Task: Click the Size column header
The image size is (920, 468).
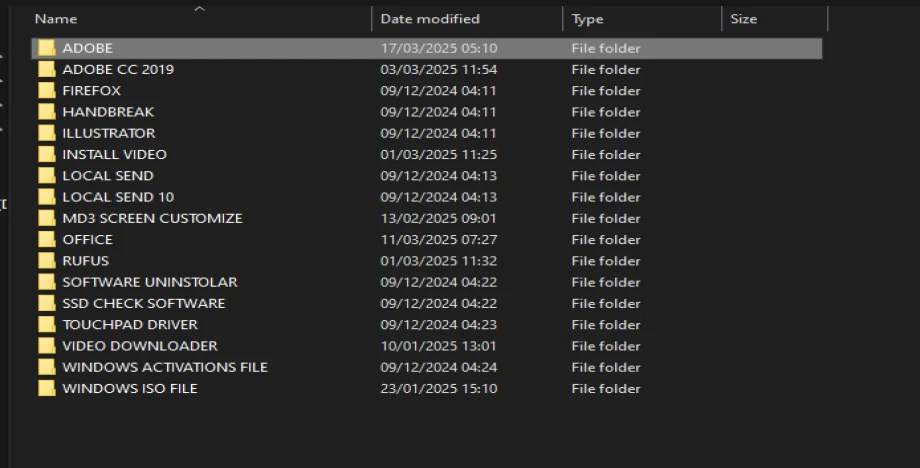Action: 743,19
